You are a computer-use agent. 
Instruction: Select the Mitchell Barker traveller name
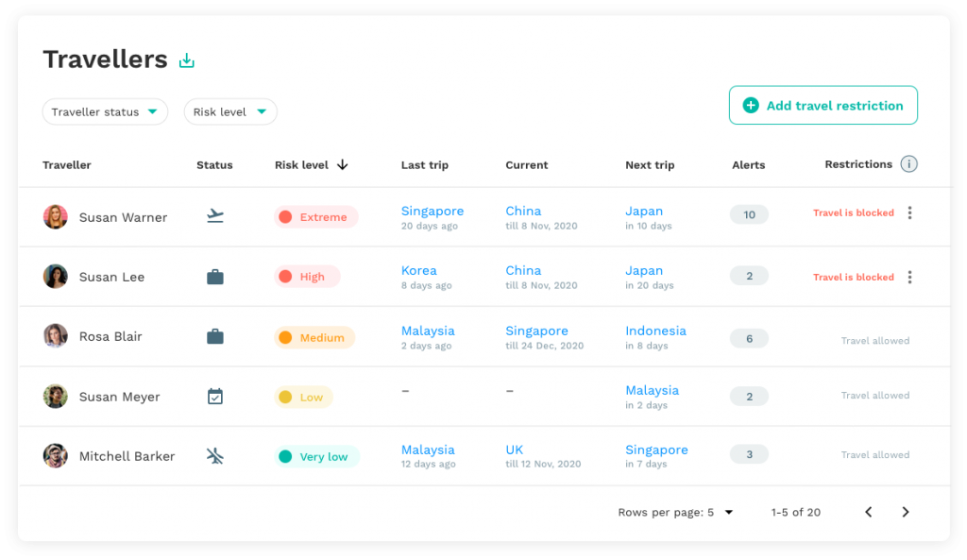point(127,456)
